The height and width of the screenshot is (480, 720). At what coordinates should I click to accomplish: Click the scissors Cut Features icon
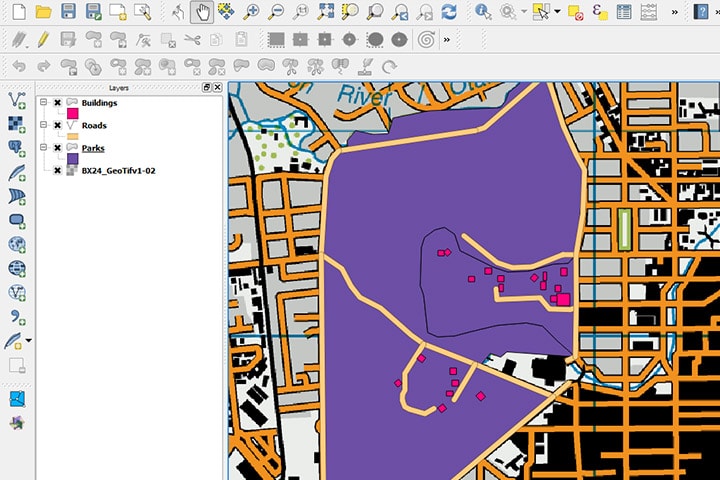pos(192,40)
